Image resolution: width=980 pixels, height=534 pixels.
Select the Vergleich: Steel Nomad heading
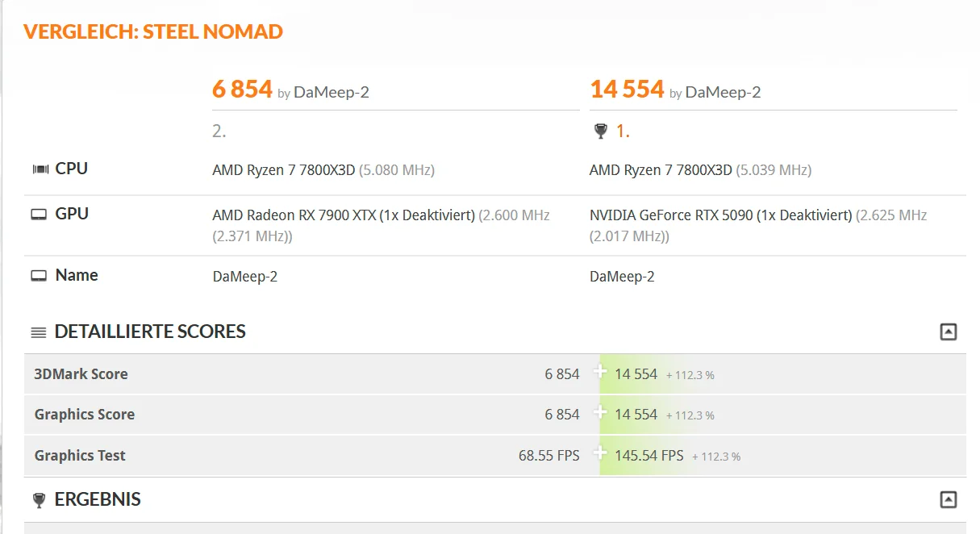153,32
